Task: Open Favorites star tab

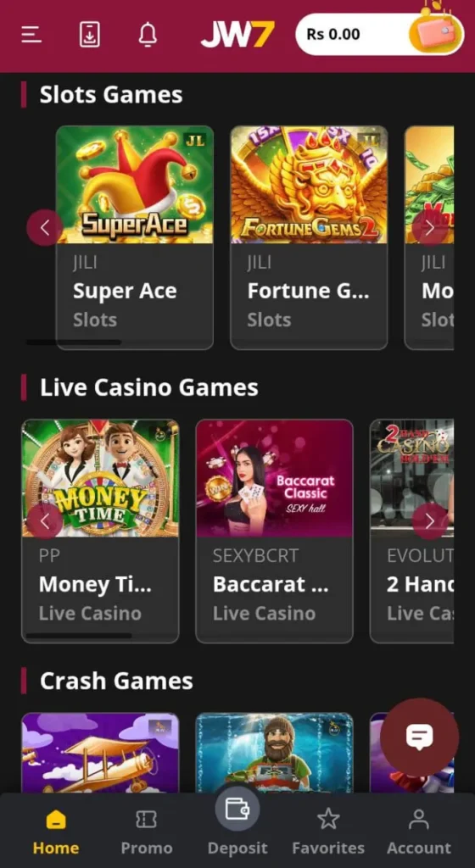Action: [x=328, y=832]
